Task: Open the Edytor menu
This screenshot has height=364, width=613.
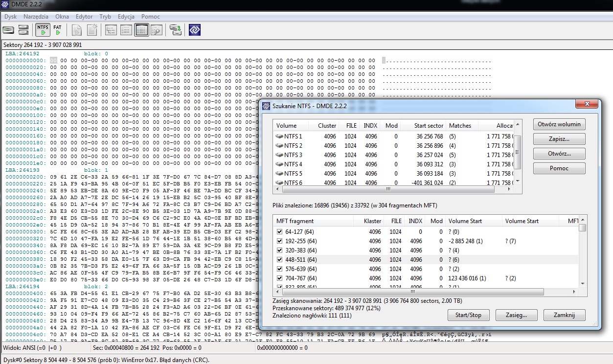Action: click(x=84, y=17)
